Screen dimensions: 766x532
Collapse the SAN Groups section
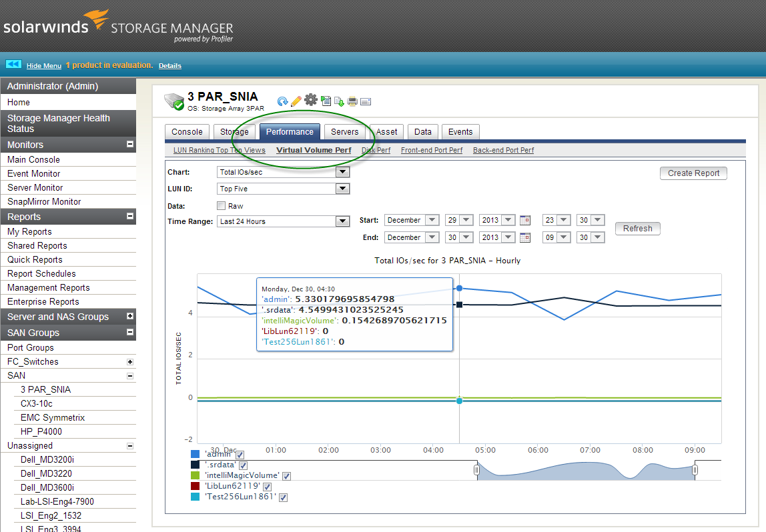click(130, 332)
